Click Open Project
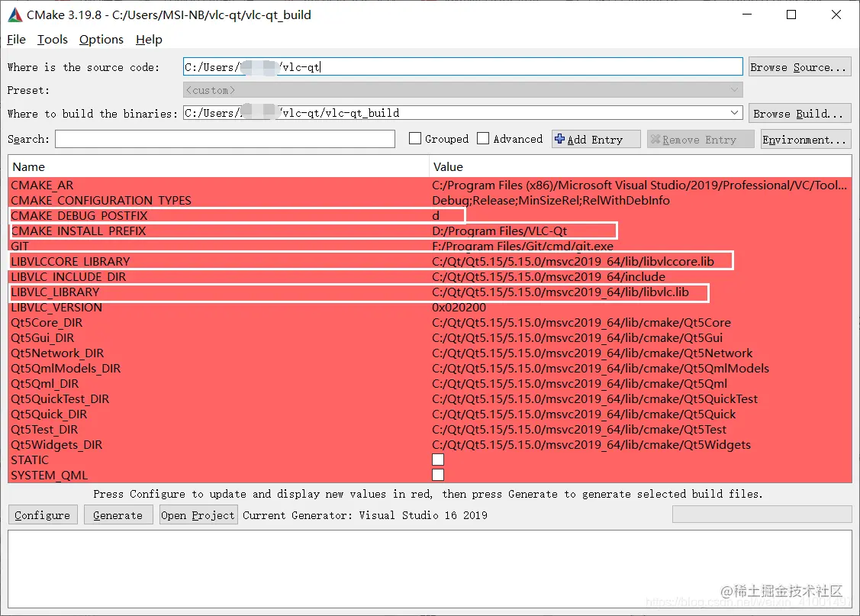Image resolution: width=860 pixels, height=616 pixels. (198, 514)
